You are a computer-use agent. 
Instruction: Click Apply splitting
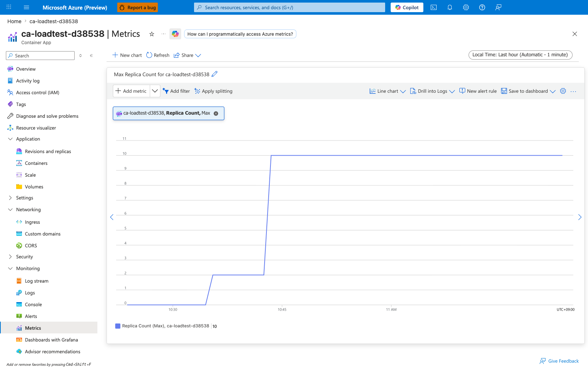214,91
